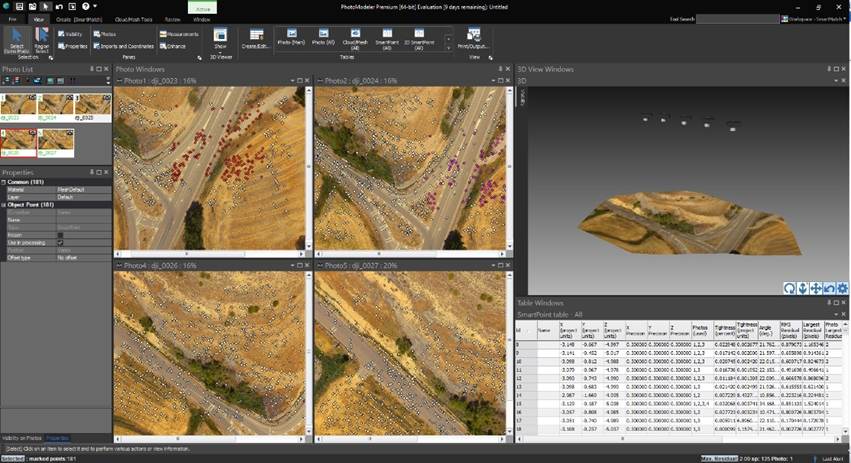Toggle the Frozen checkbox in Properties

(61, 235)
